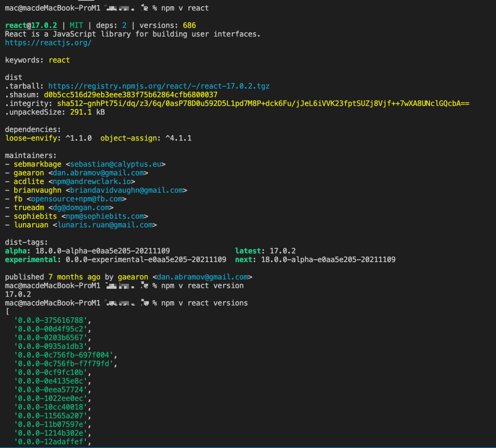Click the 'npm v react versions' command line
Image resolution: width=496 pixels, height=448 pixels.
[x=204, y=303]
